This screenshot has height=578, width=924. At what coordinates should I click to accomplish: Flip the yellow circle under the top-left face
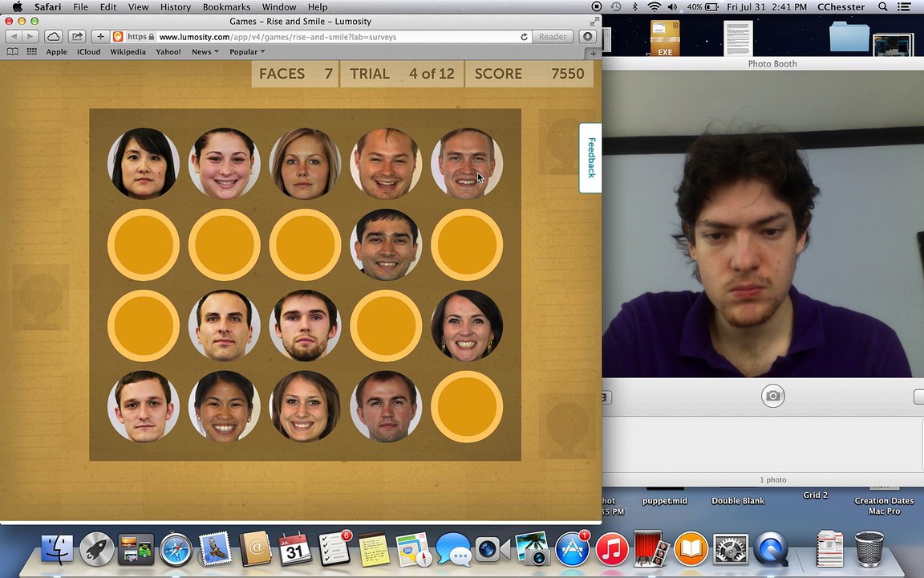[x=144, y=245]
